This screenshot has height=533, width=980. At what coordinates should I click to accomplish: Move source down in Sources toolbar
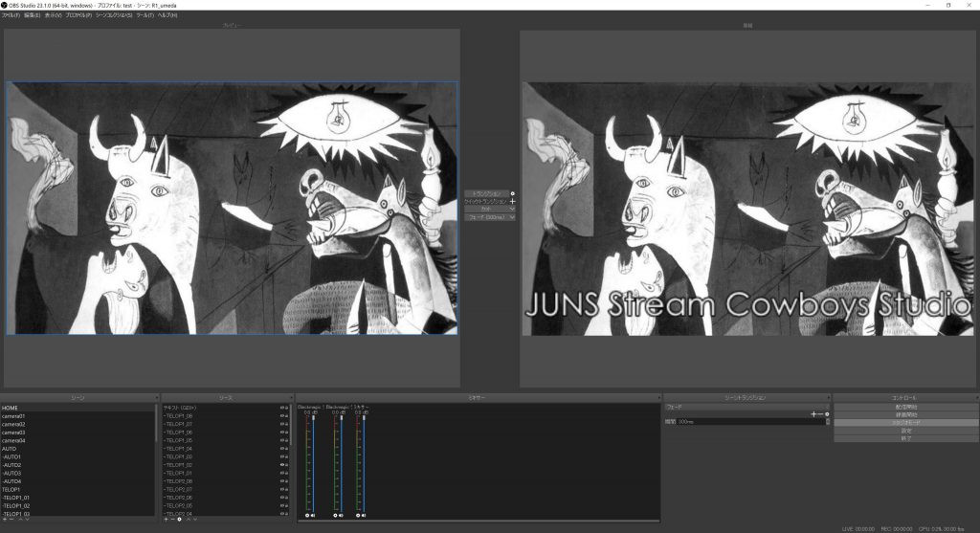tap(195, 520)
